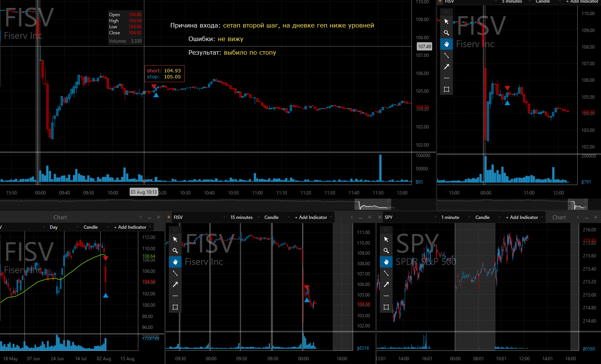Viewport: 601px width, 364px height.
Task: Select the pointer tool in SPY chart
Action: click(386, 239)
